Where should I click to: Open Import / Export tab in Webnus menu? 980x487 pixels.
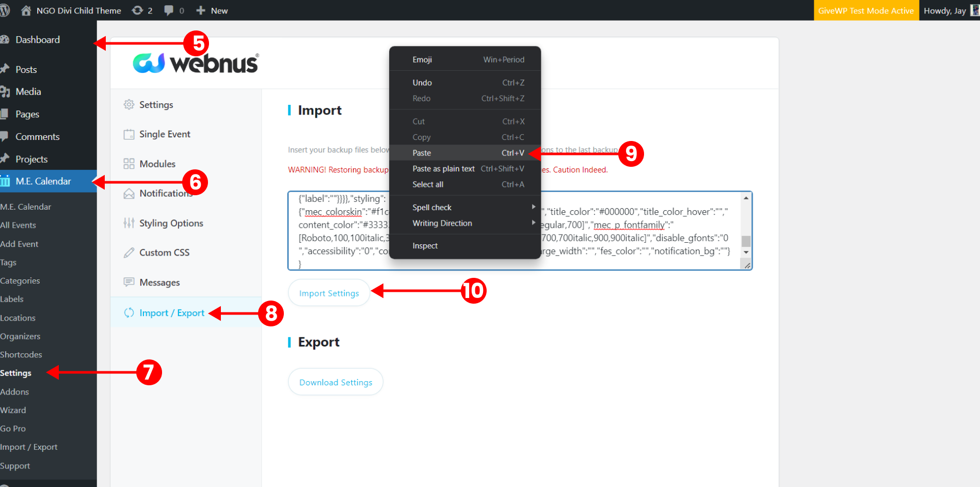coord(186,313)
